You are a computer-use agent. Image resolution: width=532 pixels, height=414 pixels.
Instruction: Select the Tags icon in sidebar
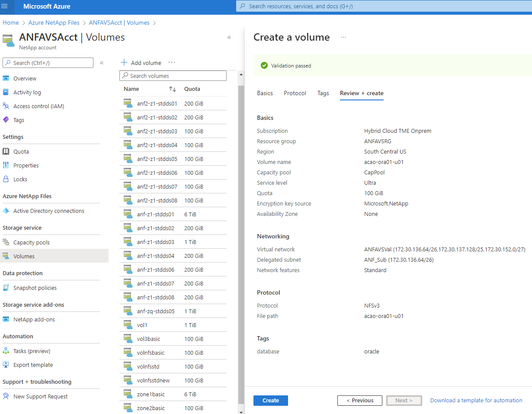pos(6,120)
